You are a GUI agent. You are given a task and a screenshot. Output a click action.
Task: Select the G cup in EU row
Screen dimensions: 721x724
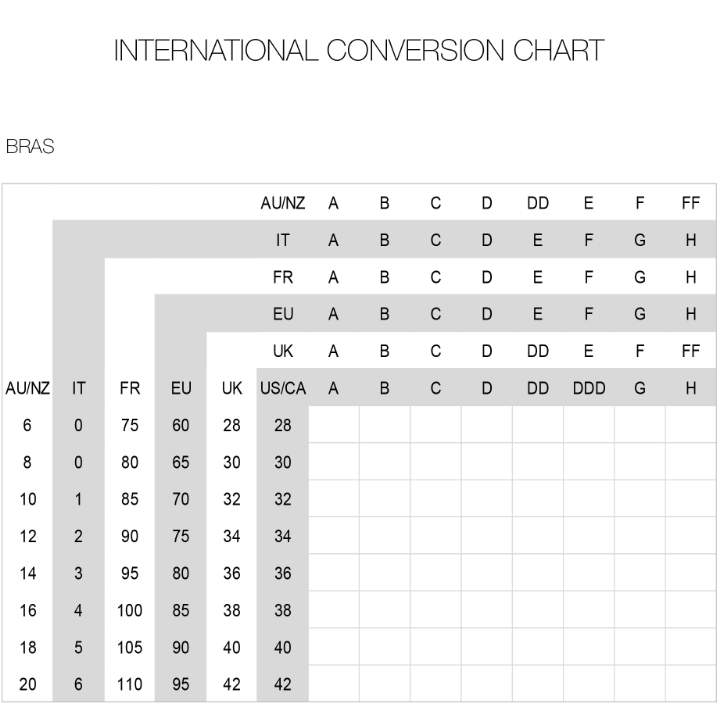[640, 314]
